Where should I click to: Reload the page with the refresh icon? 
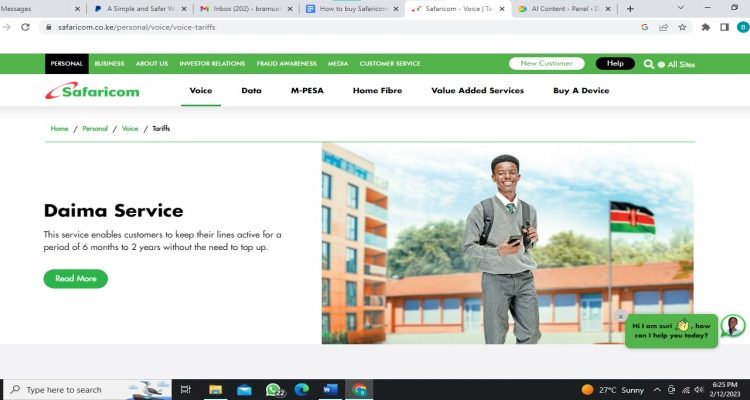click(25, 27)
